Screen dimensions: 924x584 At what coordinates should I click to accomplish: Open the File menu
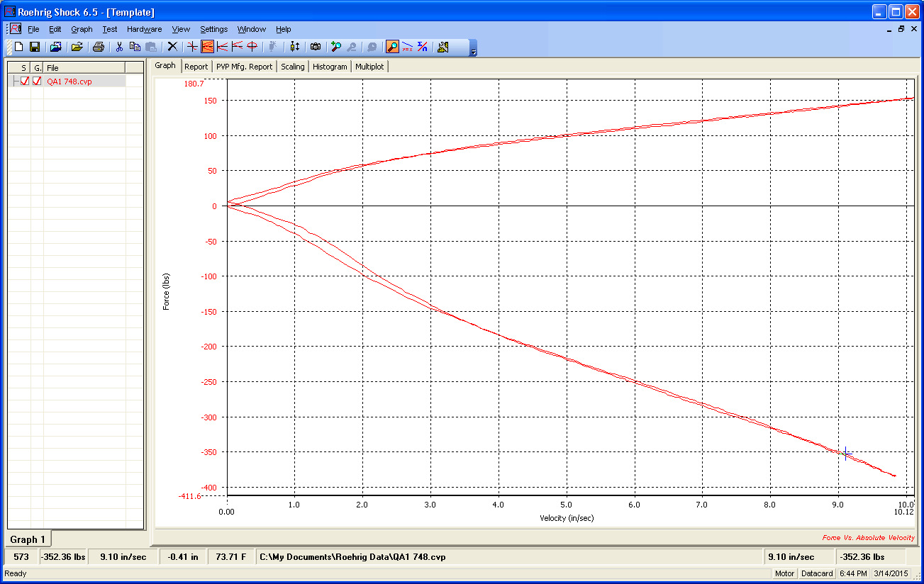pos(33,29)
